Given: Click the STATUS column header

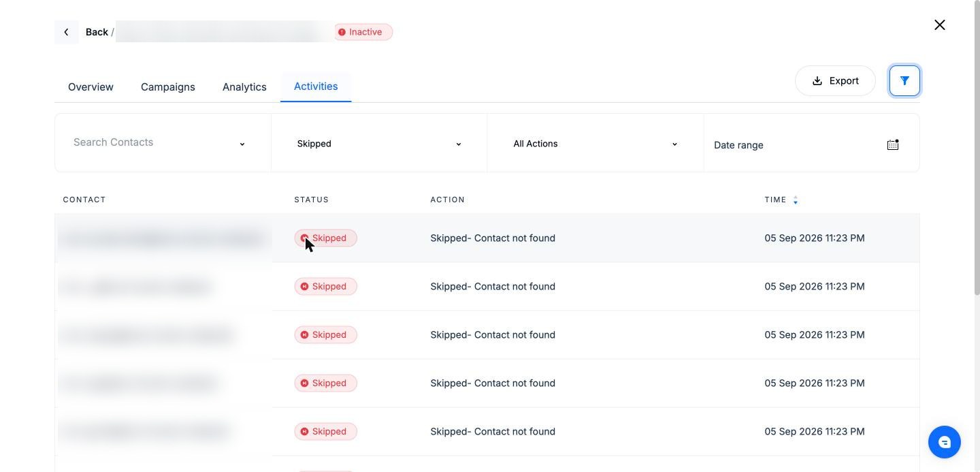Looking at the screenshot, I should (312, 200).
